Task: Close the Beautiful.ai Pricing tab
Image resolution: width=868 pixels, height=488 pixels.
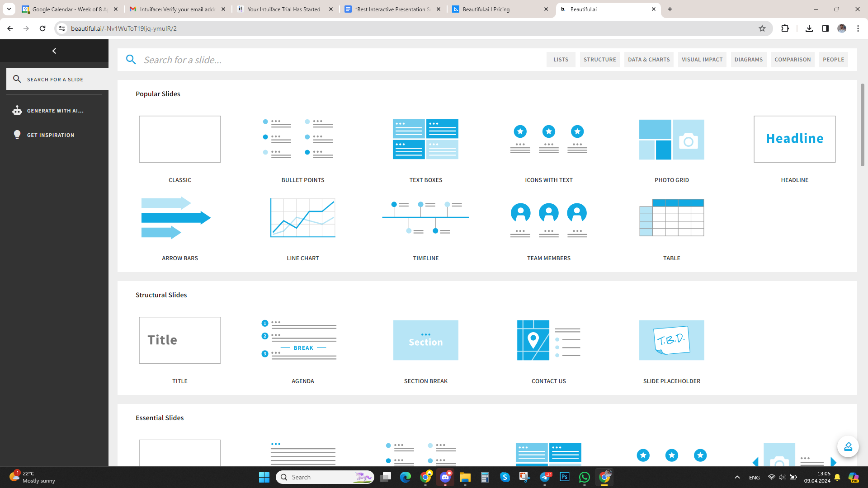Action: pyautogui.click(x=546, y=9)
